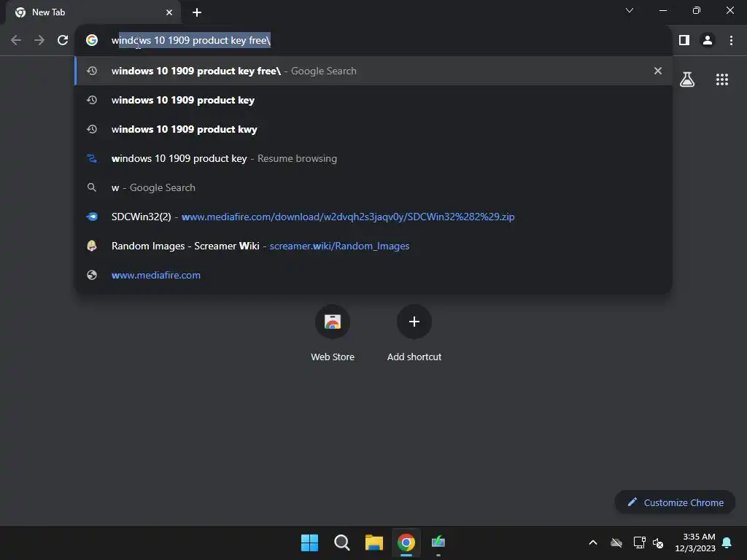Select the 'w - Google Search' suggestion
This screenshot has height=560, width=747.
[374, 187]
